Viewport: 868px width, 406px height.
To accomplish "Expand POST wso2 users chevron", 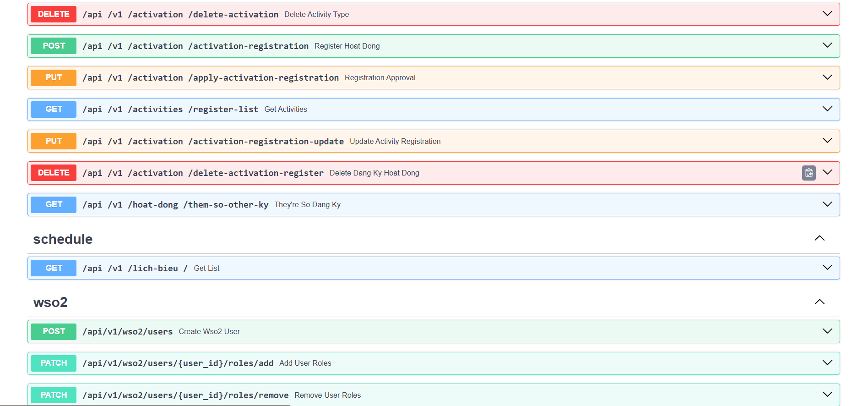I will (x=827, y=331).
